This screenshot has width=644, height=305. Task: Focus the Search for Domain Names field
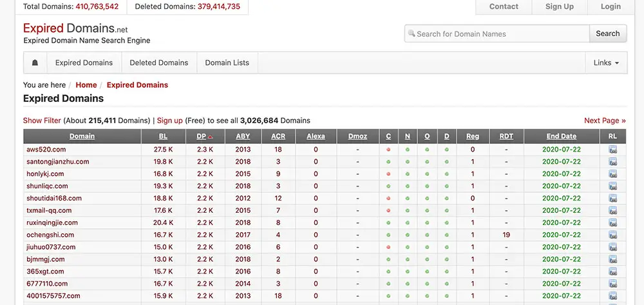pyautogui.click(x=497, y=34)
